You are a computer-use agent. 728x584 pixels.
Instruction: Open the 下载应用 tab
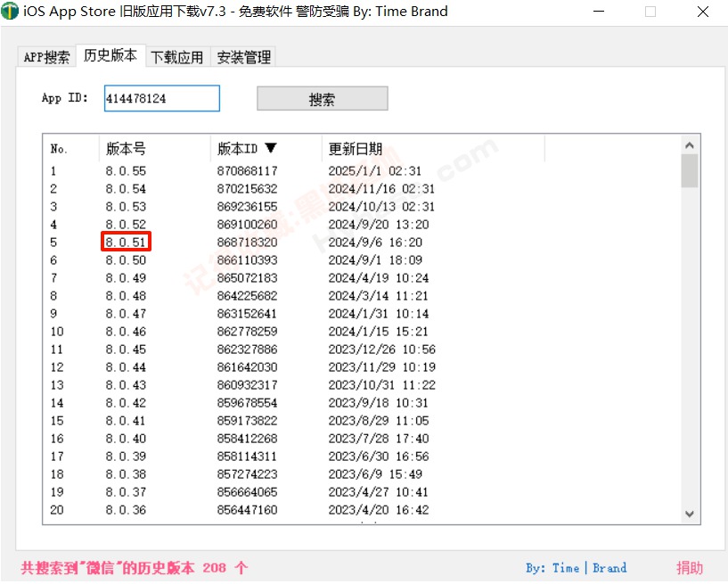[x=176, y=55]
